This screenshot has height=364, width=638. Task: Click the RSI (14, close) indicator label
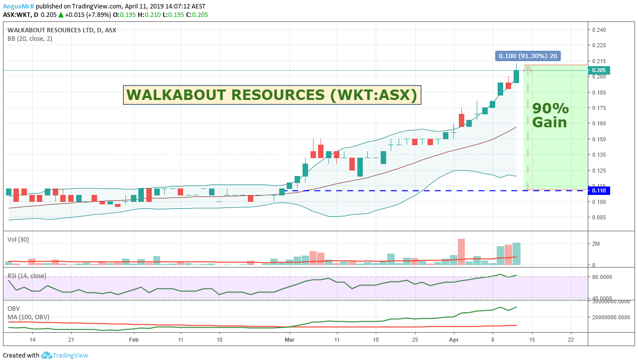(27, 275)
